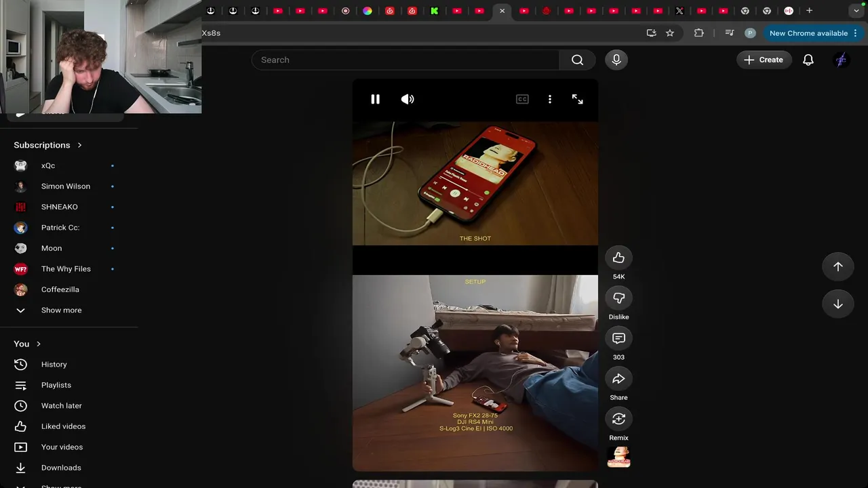Click into the YouTube Search field
868x488 pixels.
pos(406,60)
